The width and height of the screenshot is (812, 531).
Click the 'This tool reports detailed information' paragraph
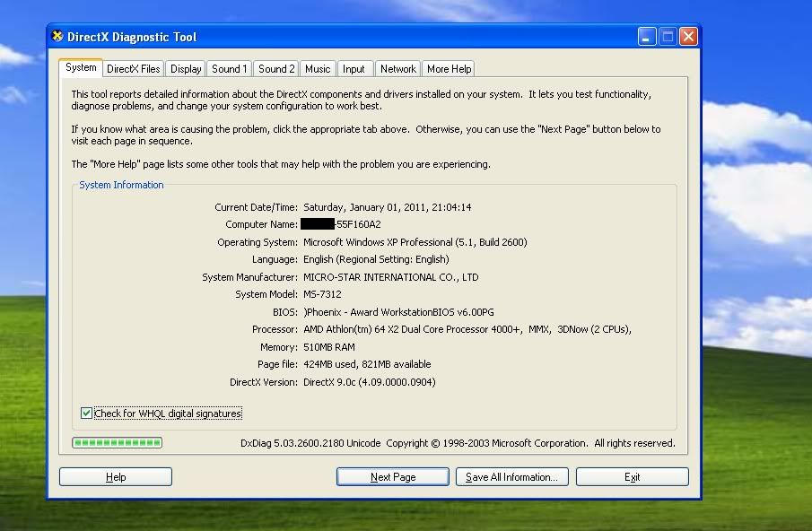[362, 100]
